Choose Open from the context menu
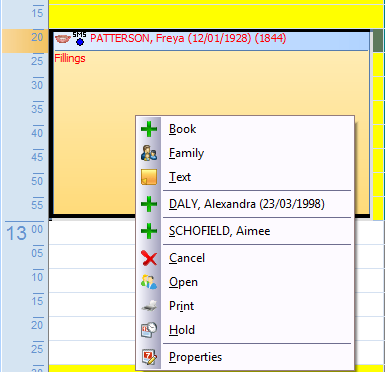385x372 pixels. [x=245, y=282]
